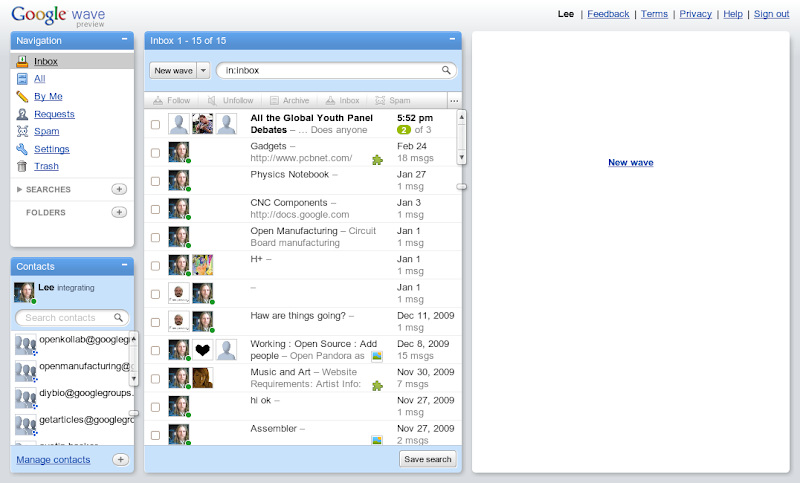Click the Inbox toolbar button

coord(342,100)
